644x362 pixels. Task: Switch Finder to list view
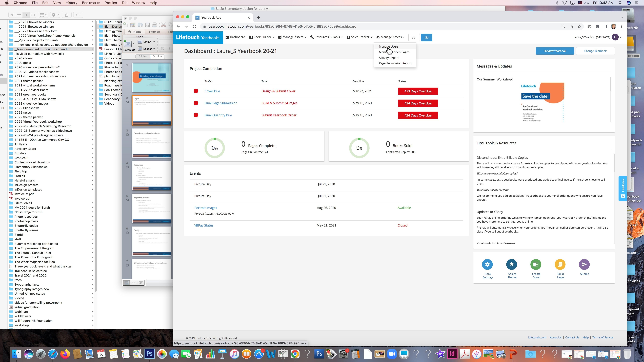click(x=19, y=15)
